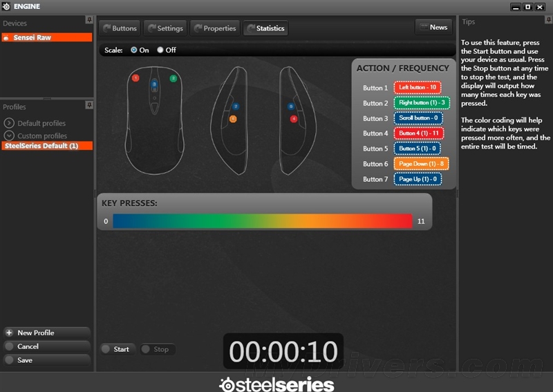Click blue marker 5 on right-side view
The width and height of the screenshot is (553, 392).
pyautogui.click(x=290, y=106)
